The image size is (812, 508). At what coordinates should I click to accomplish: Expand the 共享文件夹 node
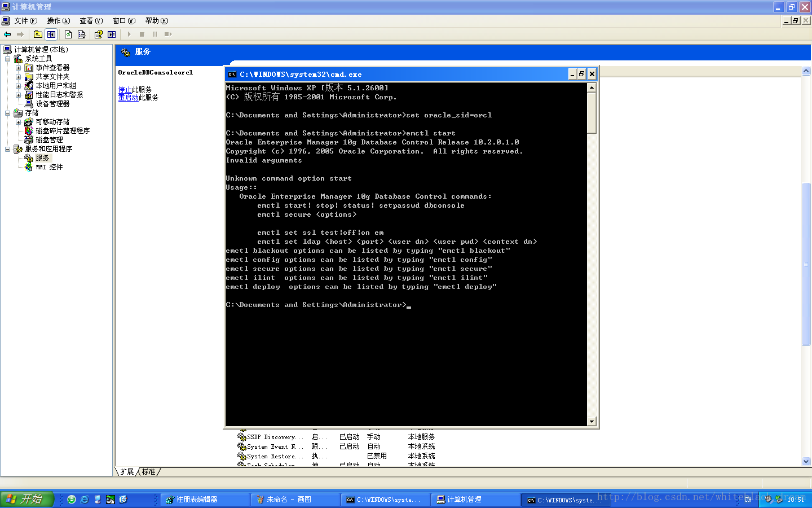pyautogui.click(x=18, y=77)
